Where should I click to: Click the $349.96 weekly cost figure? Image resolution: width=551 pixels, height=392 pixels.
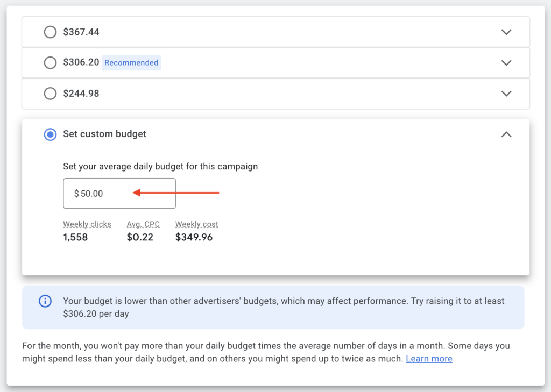coord(196,237)
